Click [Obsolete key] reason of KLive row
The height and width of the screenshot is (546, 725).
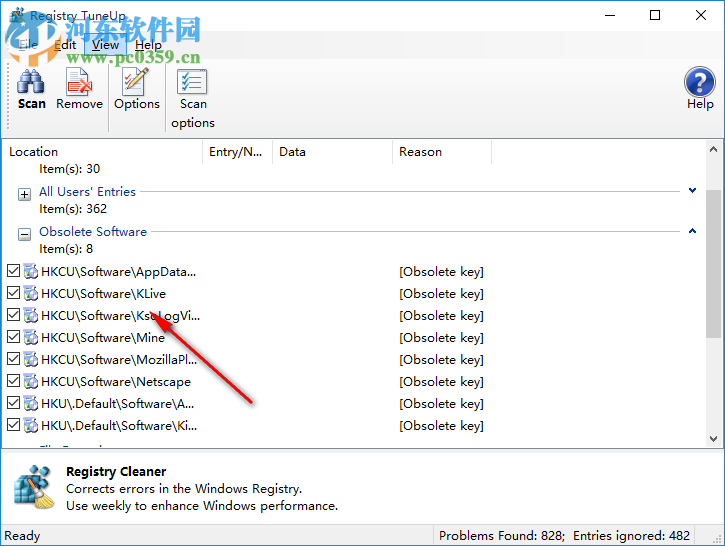coord(441,294)
